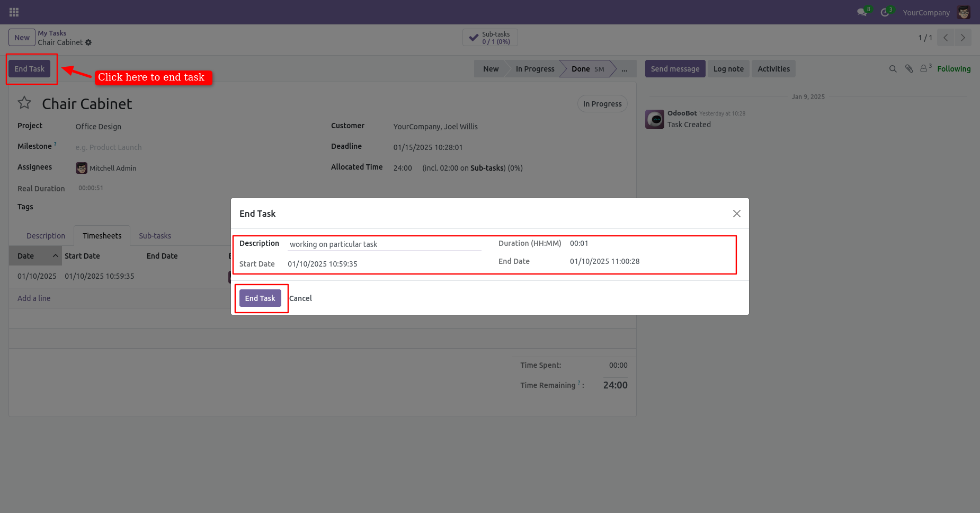Click the Time Spent value 00:00
This screenshot has width=980, height=513.
(x=618, y=365)
